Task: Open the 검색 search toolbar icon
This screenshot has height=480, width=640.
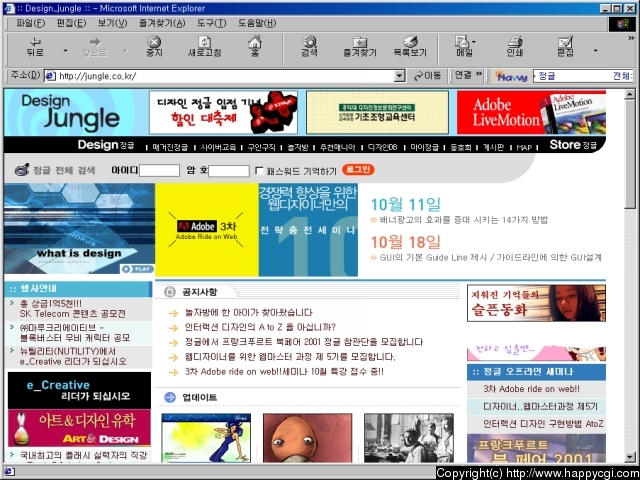Action: (309, 47)
